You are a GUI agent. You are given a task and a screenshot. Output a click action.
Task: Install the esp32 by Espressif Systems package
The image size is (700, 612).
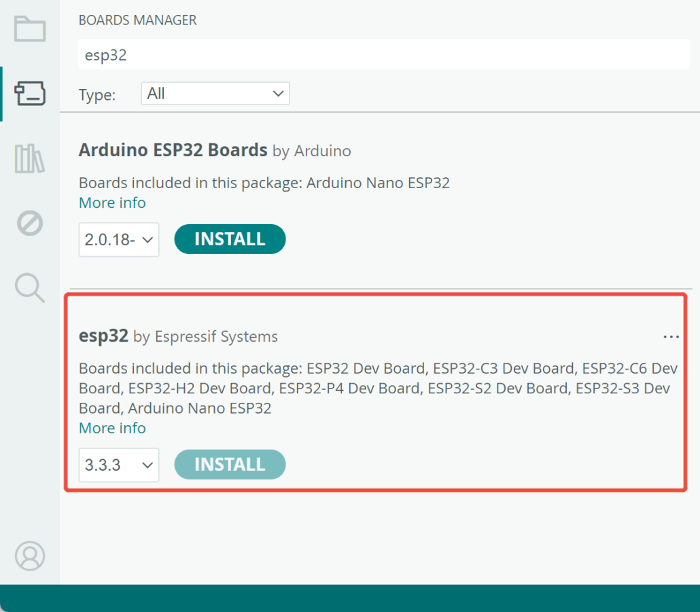230,465
